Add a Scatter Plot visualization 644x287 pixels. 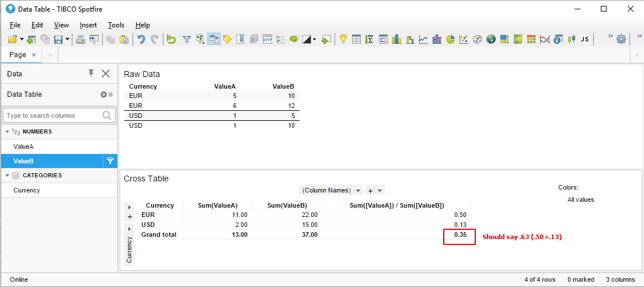pos(464,39)
